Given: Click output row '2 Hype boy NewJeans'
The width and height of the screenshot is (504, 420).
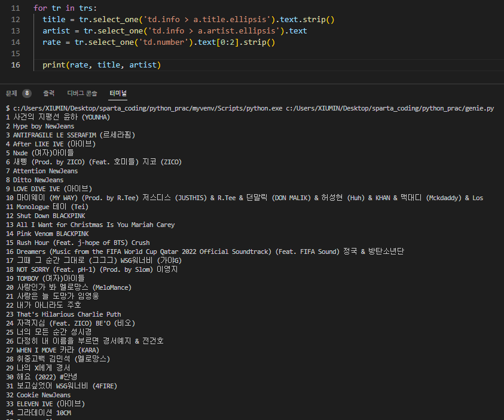Looking at the screenshot, I should point(40,126).
